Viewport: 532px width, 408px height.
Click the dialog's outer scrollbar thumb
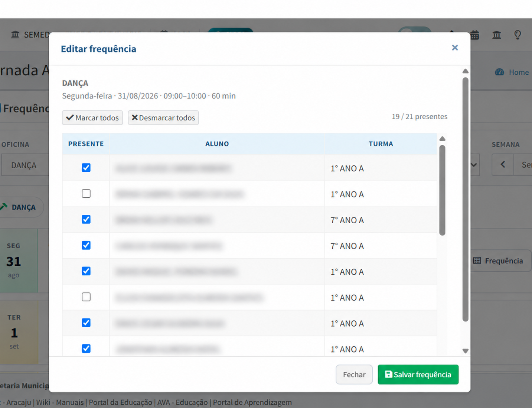pos(465,199)
